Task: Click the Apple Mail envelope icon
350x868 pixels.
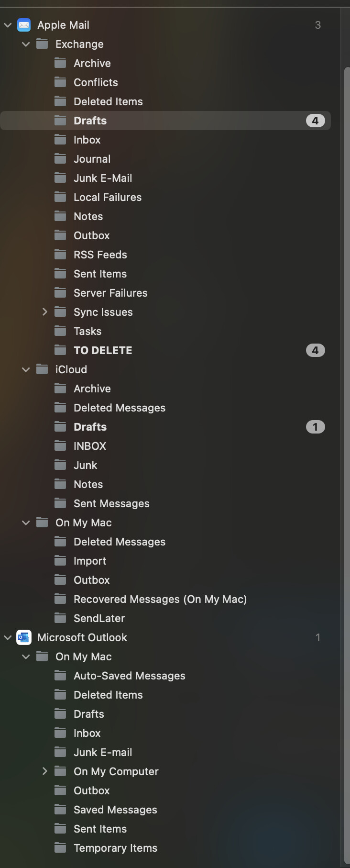Action: coord(24,25)
